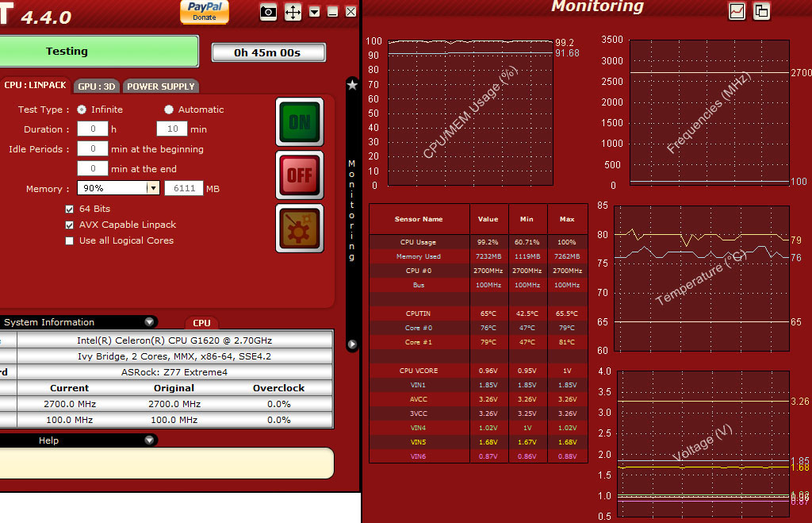The image size is (812, 523).
Task: Select the VIN6 sensor row
Action: tap(478, 456)
